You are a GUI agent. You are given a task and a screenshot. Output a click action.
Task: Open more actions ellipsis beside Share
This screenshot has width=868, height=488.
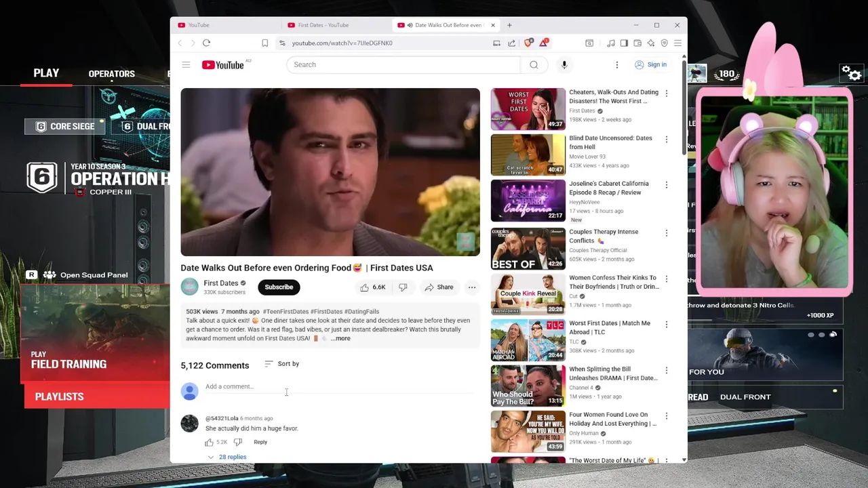(472, 287)
